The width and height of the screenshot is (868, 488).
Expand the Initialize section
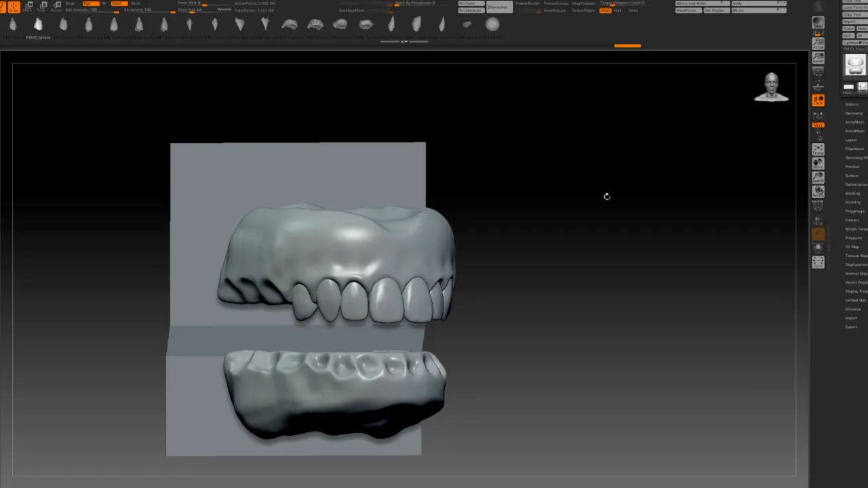coord(853,309)
